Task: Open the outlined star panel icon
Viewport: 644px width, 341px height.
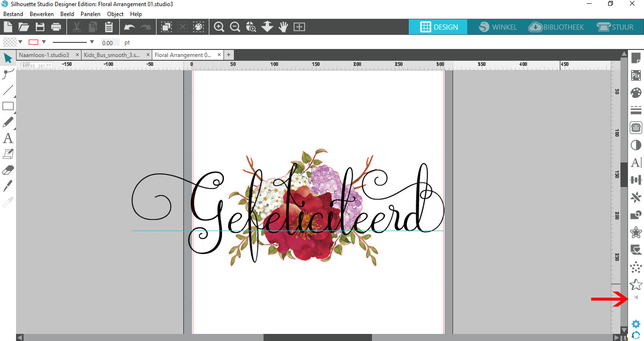Action: [636, 284]
